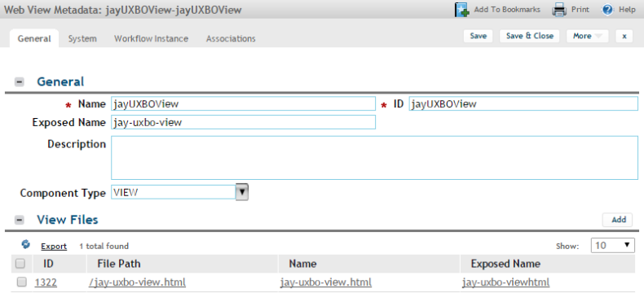Open the Component Type dropdown

point(242,192)
